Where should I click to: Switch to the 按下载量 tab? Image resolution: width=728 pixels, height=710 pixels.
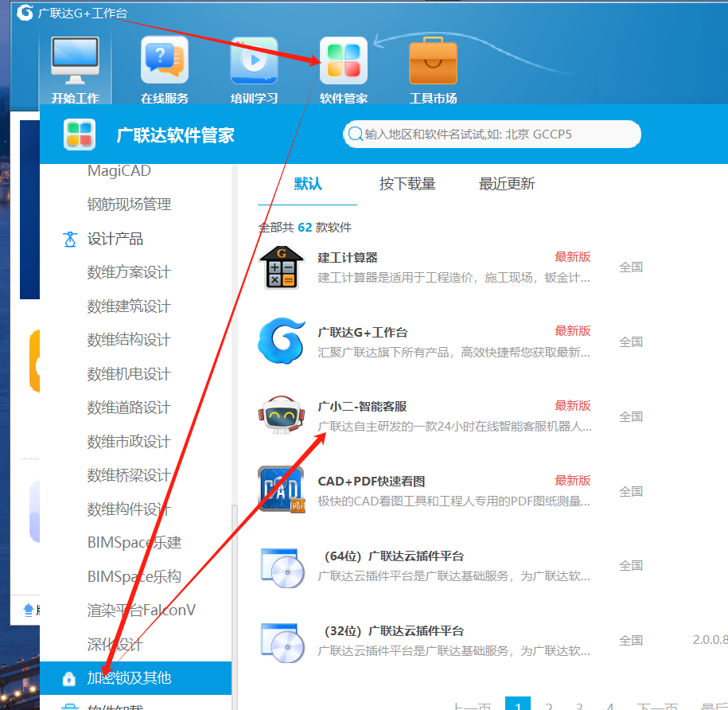click(x=407, y=183)
